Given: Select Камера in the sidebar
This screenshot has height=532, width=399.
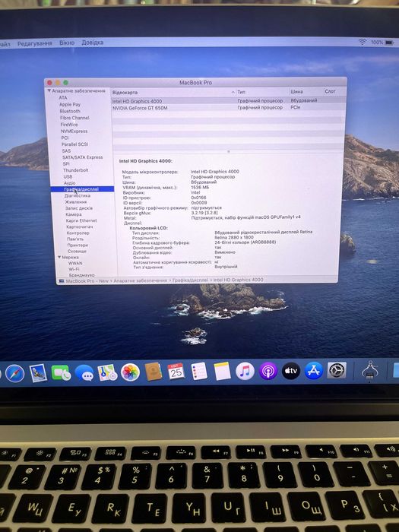Looking at the screenshot, I should (x=74, y=214).
